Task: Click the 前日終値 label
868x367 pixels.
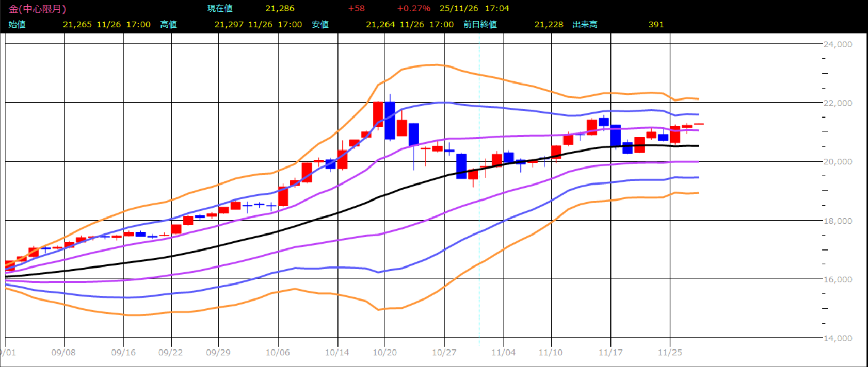Action: pyautogui.click(x=480, y=24)
